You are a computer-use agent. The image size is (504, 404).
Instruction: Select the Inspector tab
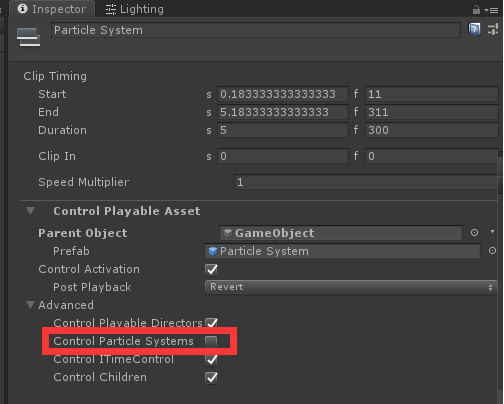click(52, 9)
